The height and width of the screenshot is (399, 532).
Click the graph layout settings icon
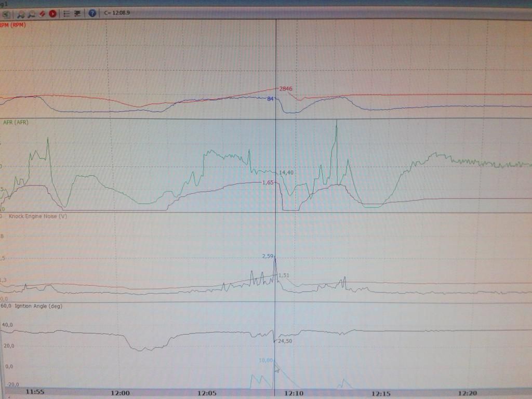click(x=77, y=14)
